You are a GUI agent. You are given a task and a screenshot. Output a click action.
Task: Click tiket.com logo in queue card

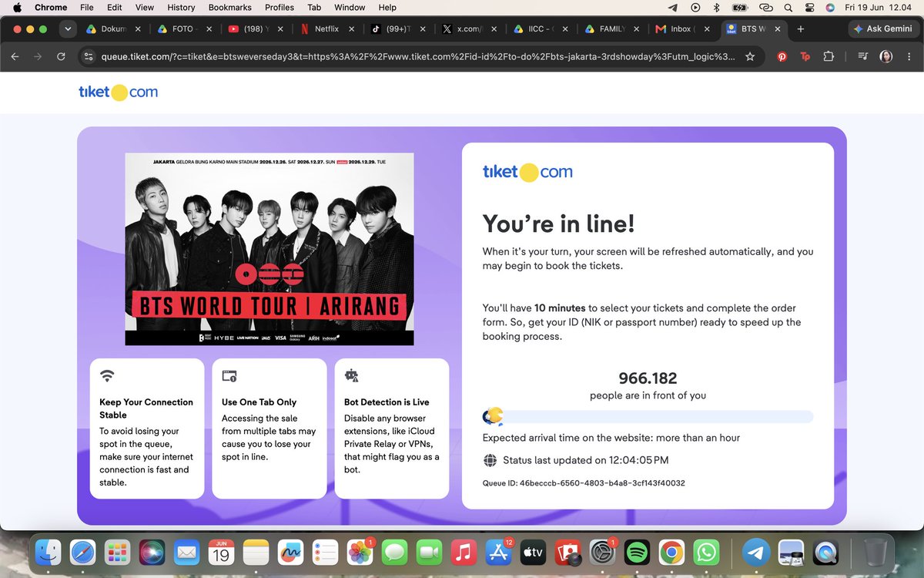(527, 172)
